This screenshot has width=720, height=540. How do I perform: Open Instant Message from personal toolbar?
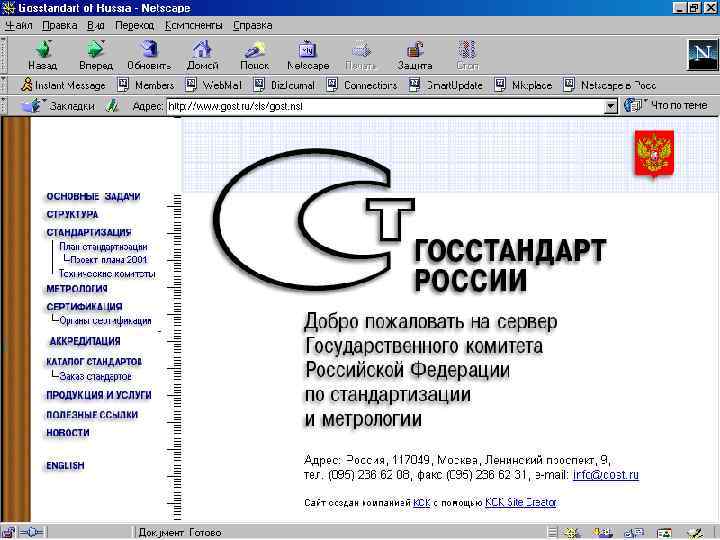click(x=64, y=85)
